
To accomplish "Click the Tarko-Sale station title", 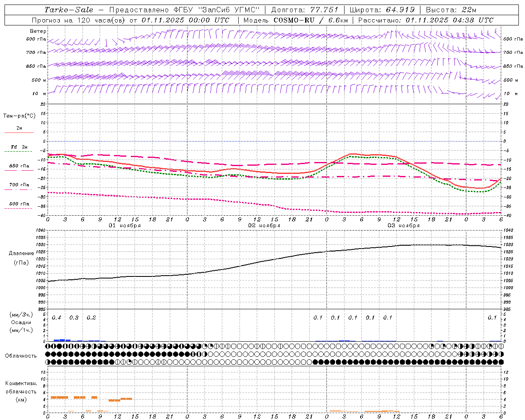I will (69, 10).
